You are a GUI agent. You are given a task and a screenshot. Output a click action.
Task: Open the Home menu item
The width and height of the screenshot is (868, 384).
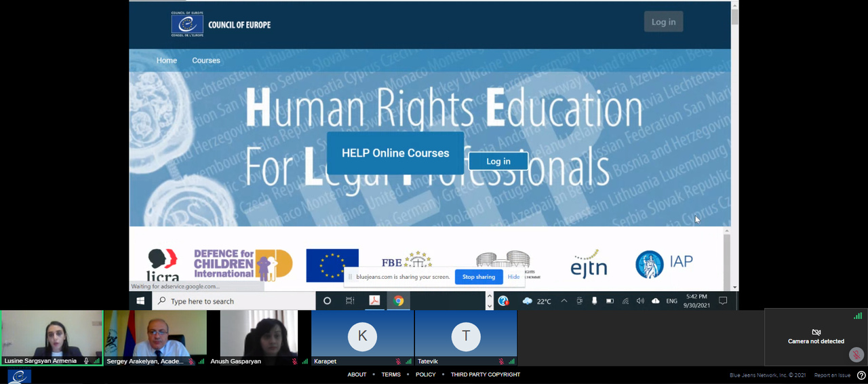tap(167, 60)
